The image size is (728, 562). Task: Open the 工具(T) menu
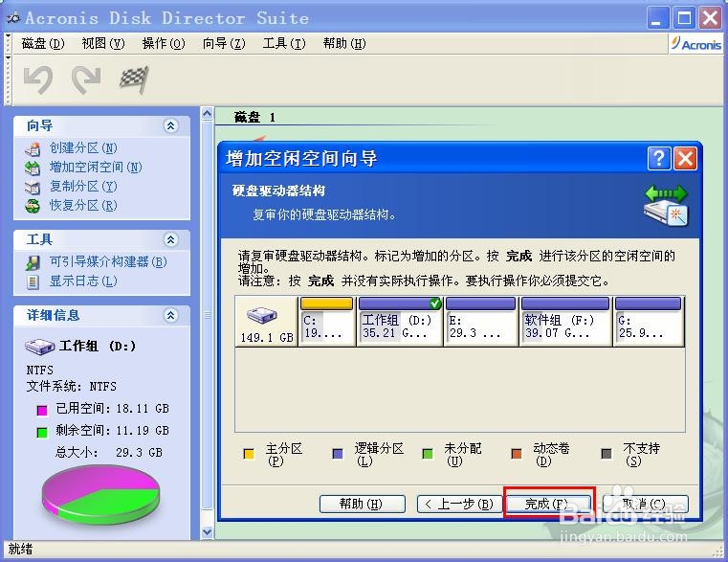click(284, 43)
